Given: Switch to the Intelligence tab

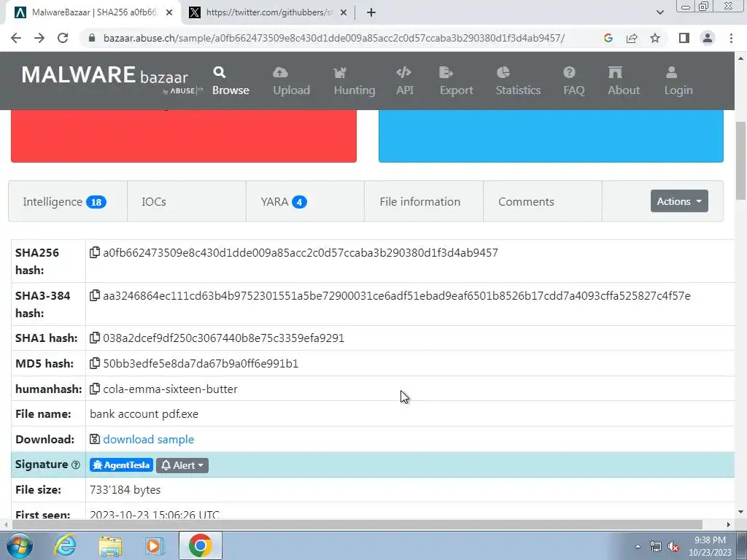Looking at the screenshot, I should point(68,201).
